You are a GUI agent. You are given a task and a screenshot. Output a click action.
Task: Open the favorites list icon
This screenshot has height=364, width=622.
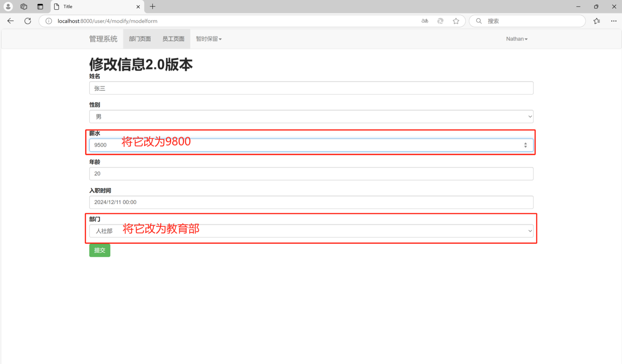pos(597,21)
